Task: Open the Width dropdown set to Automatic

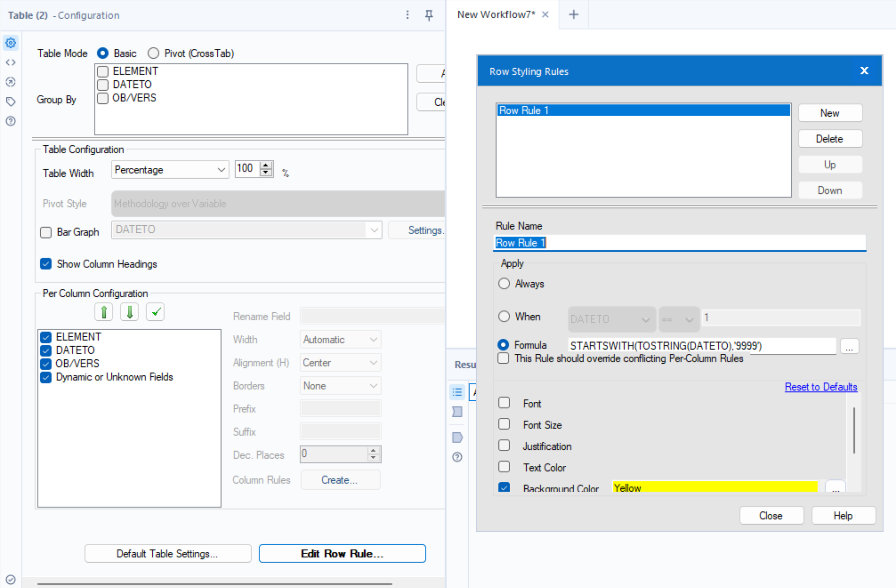Action: pos(339,339)
